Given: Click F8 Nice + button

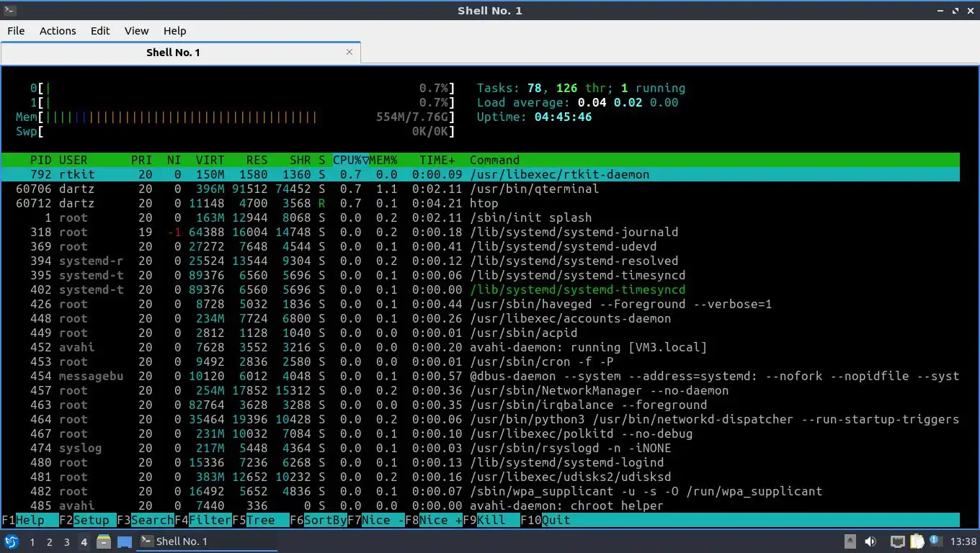Looking at the screenshot, I should [434, 520].
